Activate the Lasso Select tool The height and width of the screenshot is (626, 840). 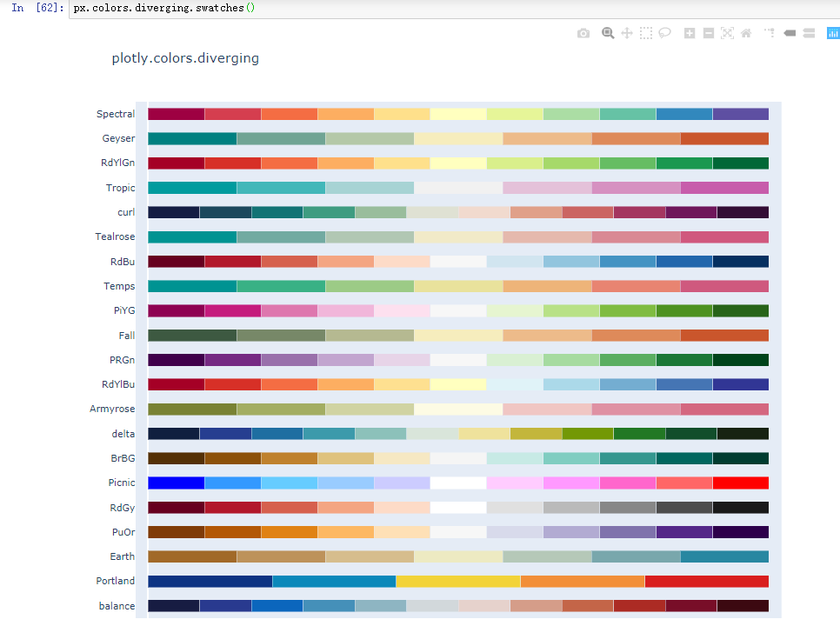point(665,33)
